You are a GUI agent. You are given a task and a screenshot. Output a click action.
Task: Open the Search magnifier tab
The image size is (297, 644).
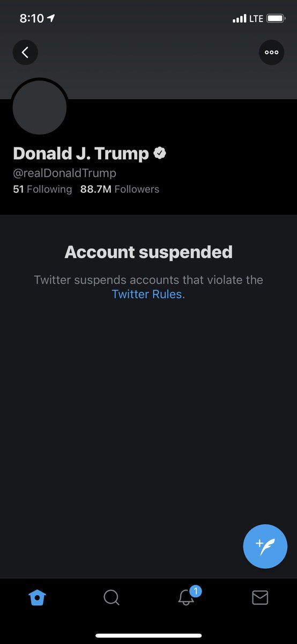tap(111, 597)
